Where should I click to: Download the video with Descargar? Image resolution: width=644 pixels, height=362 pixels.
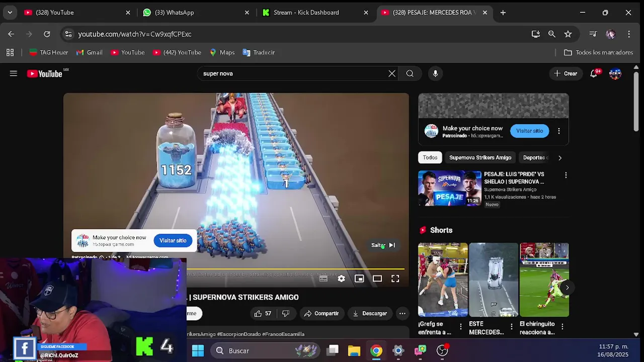point(370,313)
